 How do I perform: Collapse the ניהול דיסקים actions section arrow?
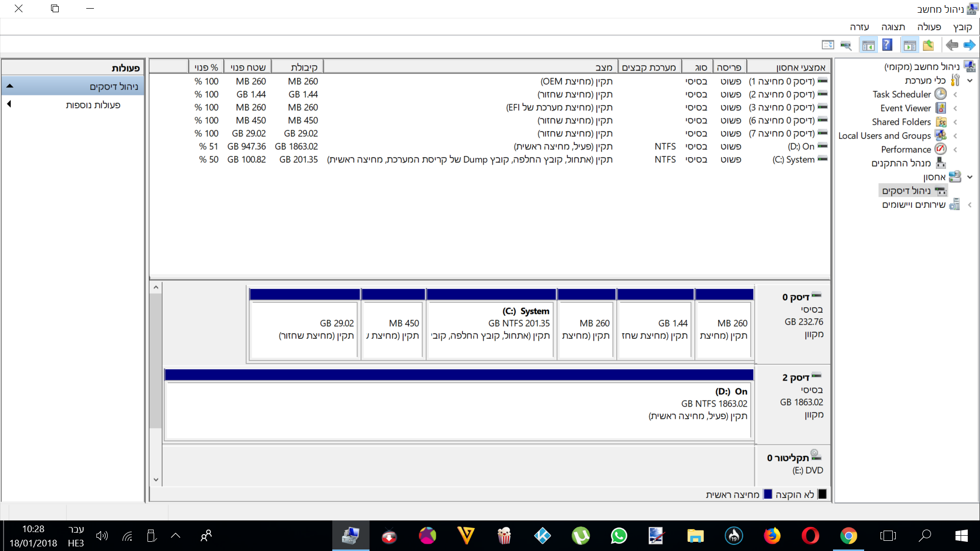[10, 86]
